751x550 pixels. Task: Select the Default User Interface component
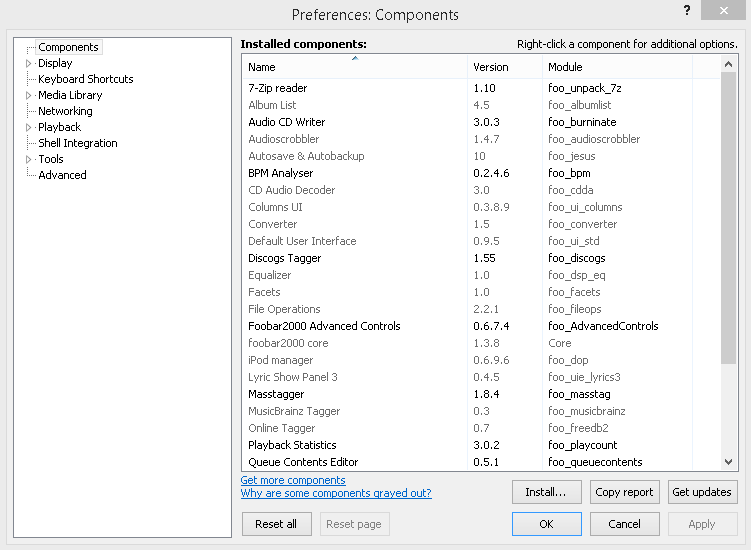tap(481, 241)
